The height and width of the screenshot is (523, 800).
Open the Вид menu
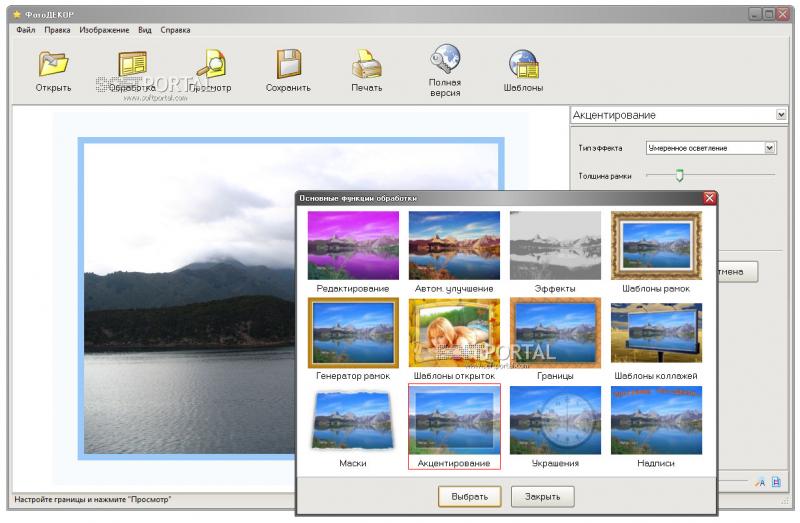[145, 30]
